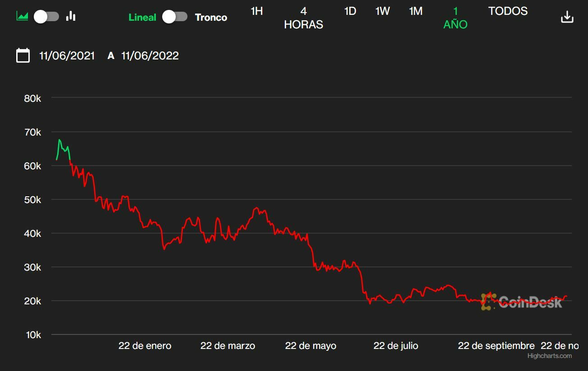588x371 pixels.
Task: Select the bar chart icon
Action: coord(71,17)
